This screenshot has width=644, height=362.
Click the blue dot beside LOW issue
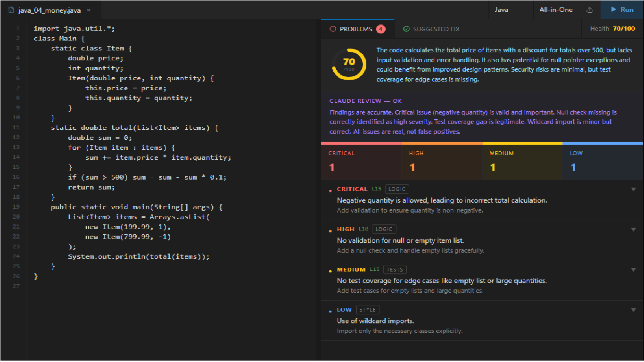(x=330, y=312)
